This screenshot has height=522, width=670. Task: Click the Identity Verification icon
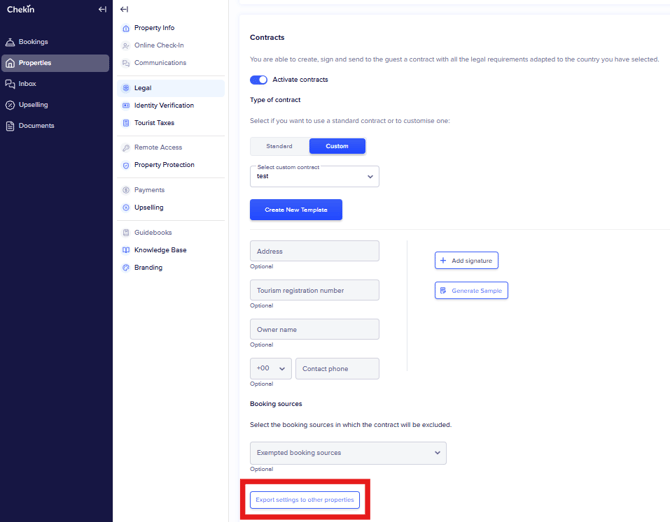click(126, 106)
